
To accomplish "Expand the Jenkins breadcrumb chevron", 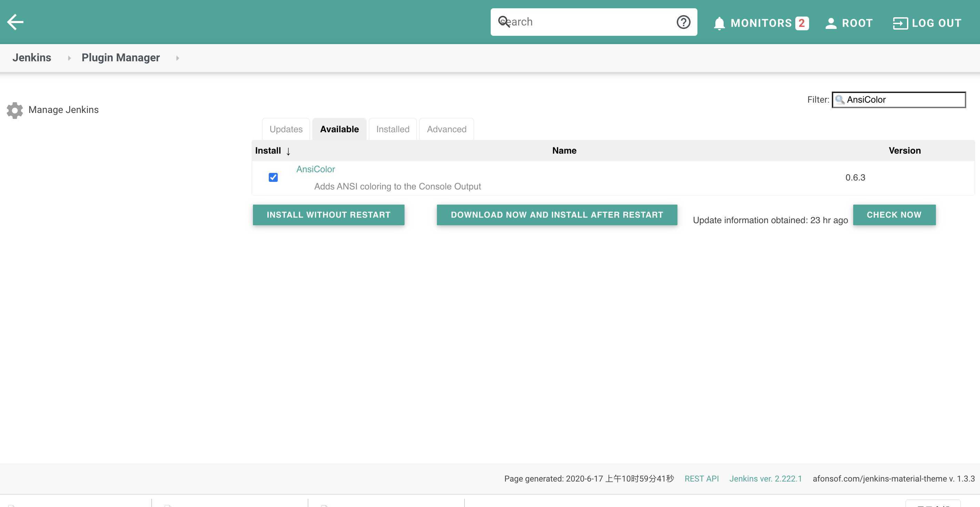I will pos(69,58).
